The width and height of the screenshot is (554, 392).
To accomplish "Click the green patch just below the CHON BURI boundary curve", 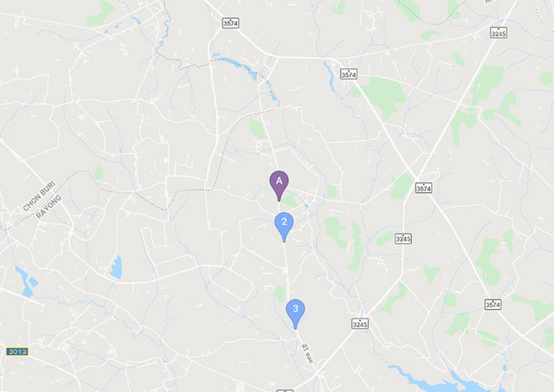I will pyautogui.click(x=100, y=172).
